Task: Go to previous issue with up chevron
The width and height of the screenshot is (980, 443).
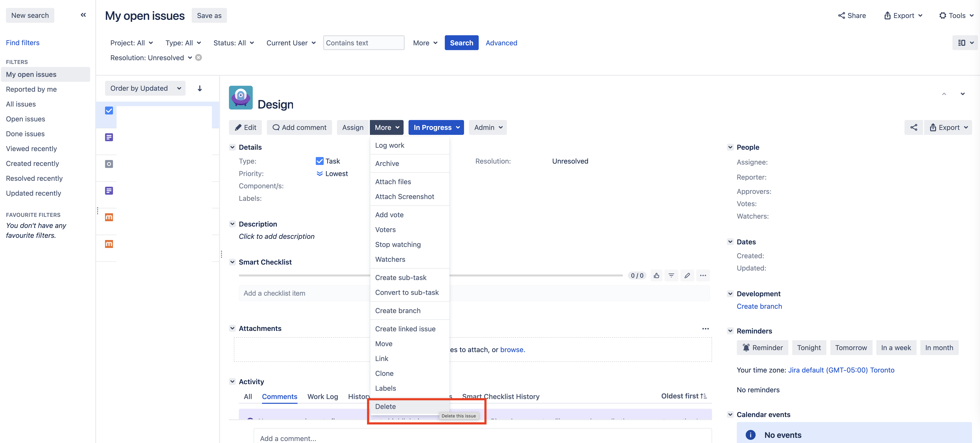Action: click(944, 94)
